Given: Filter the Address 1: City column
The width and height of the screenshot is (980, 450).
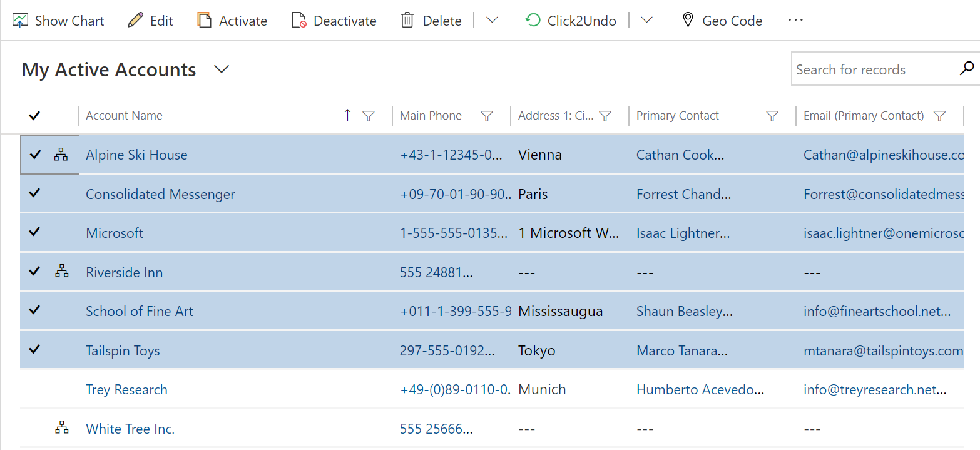Looking at the screenshot, I should click(x=605, y=116).
